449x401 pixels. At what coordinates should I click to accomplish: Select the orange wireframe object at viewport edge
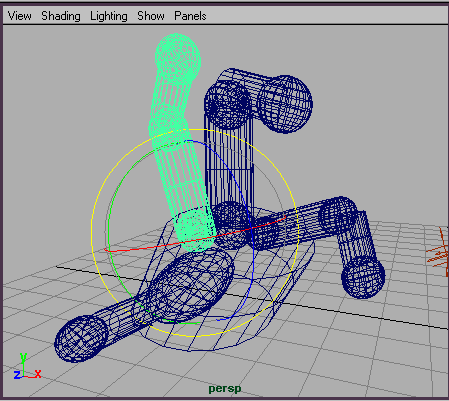(x=439, y=253)
